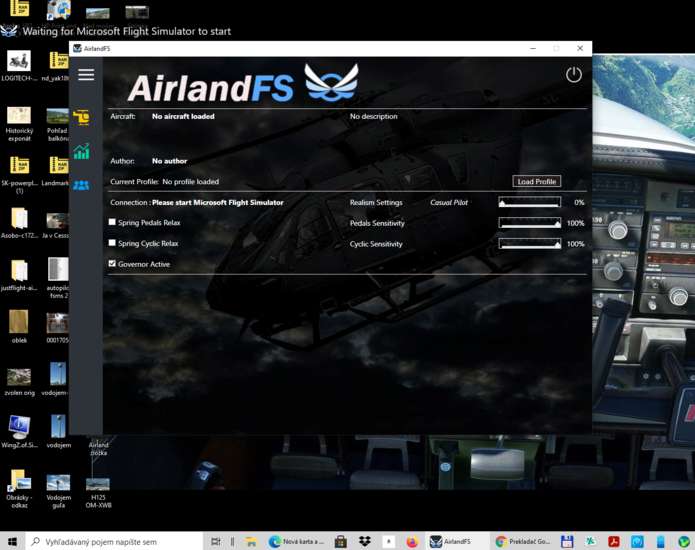This screenshot has height=550, width=695.
Task: Open the red PDF reader taskbar icon
Action: point(614,542)
